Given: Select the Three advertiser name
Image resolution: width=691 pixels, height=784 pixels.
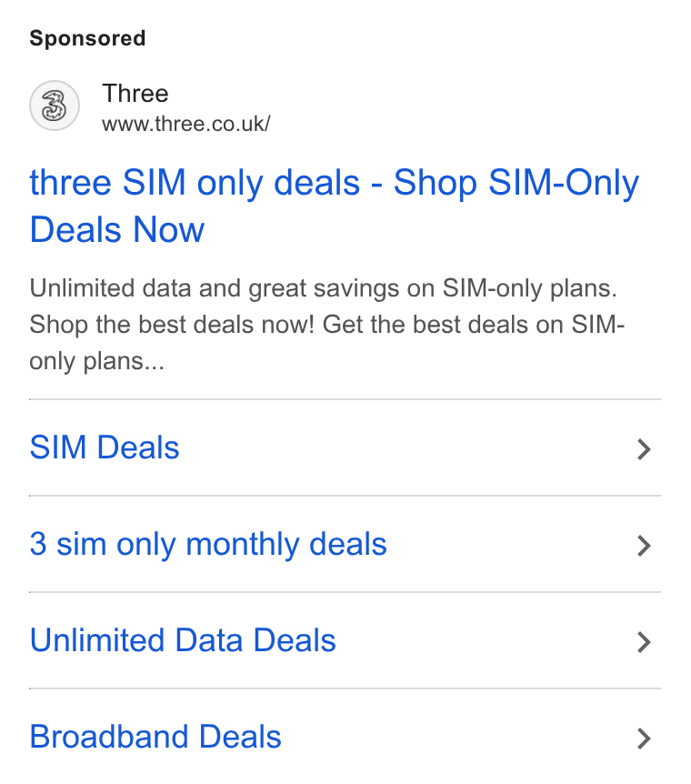Looking at the screenshot, I should [135, 94].
